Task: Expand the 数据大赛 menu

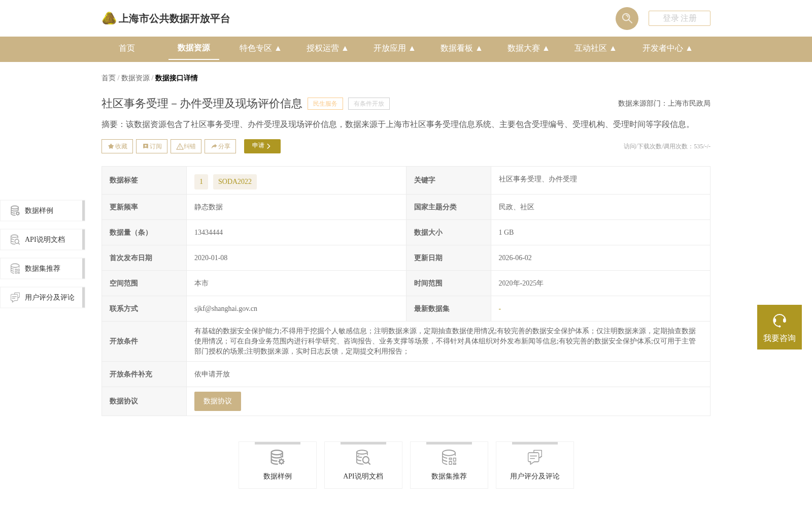Action: coord(528,48)
